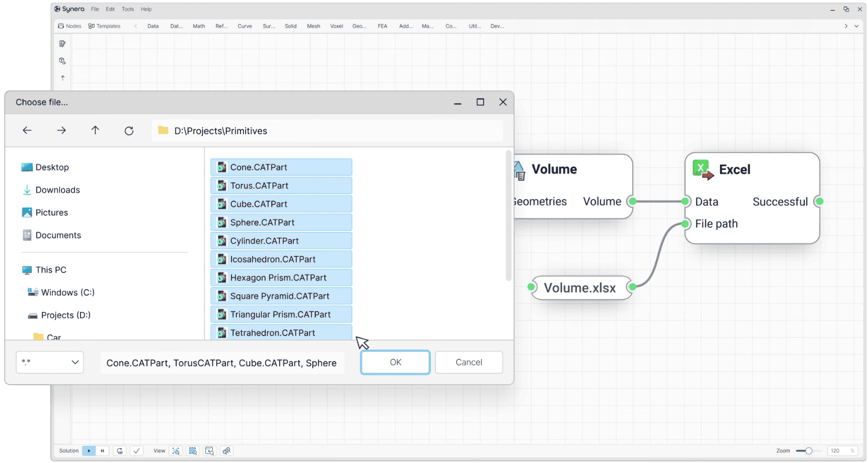868x463 pixels.
Task: Click the Excel node's Successful output port
Action: tap(819, 201)
